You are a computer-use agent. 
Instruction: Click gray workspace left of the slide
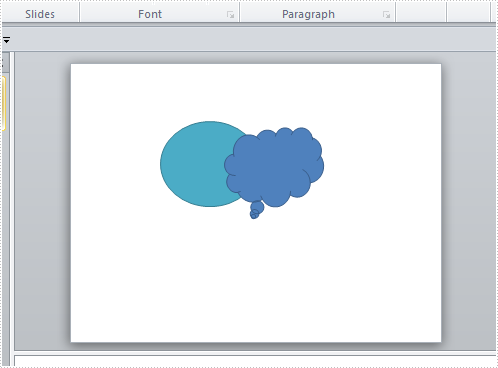pyautogui.click(x=43, y=200)
